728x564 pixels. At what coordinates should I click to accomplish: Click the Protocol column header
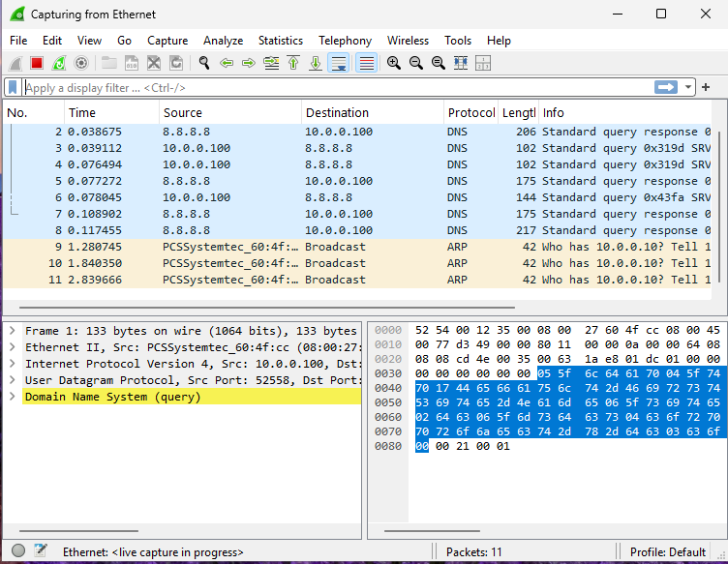point(470,113)
